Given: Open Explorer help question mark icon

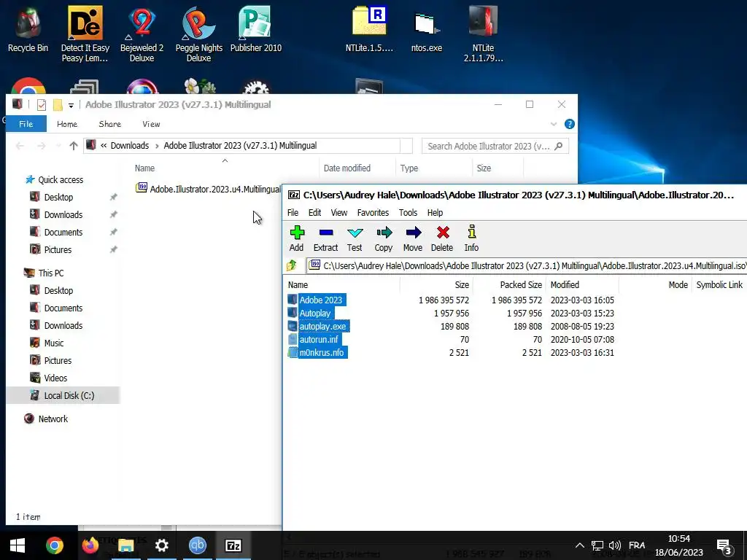Looking at the screenshot, I should (569, 124).
